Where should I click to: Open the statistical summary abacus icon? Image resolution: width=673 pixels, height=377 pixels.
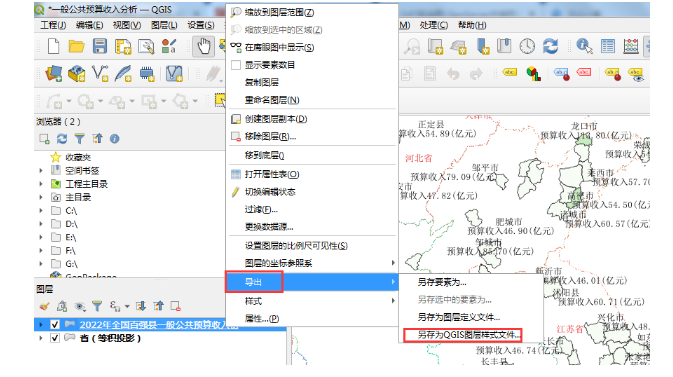[631, 46]
